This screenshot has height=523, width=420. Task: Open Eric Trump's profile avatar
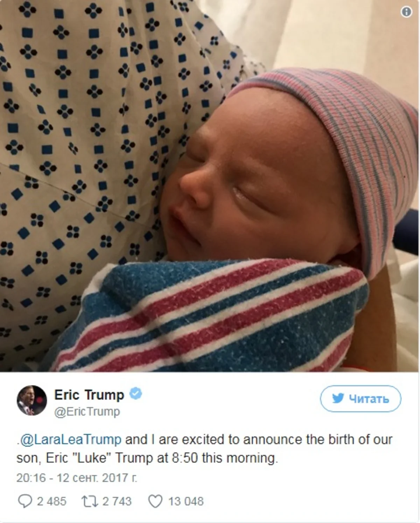coord(31,400)
